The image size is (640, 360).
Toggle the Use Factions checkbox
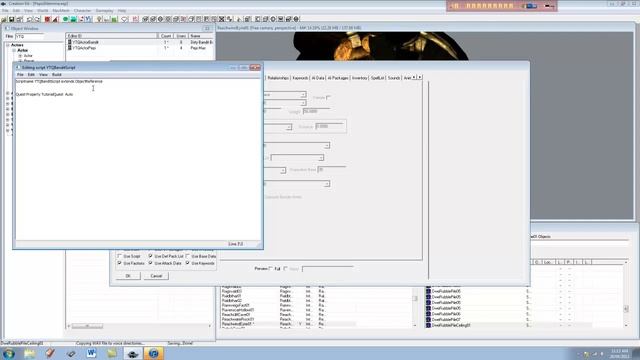pyautogui.click(x=120, y=263)
